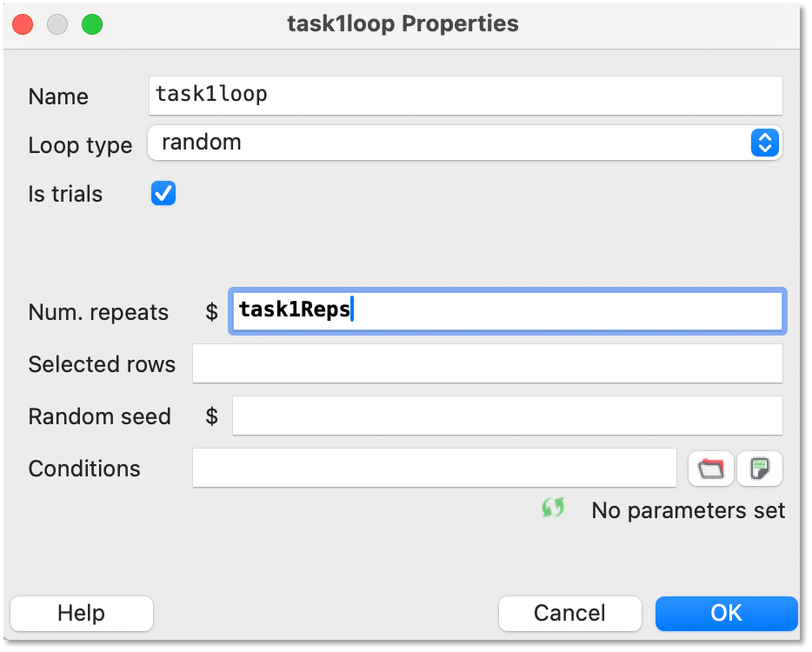
Task: Click the task1loop Properties title bar
Action: point(403,23)
